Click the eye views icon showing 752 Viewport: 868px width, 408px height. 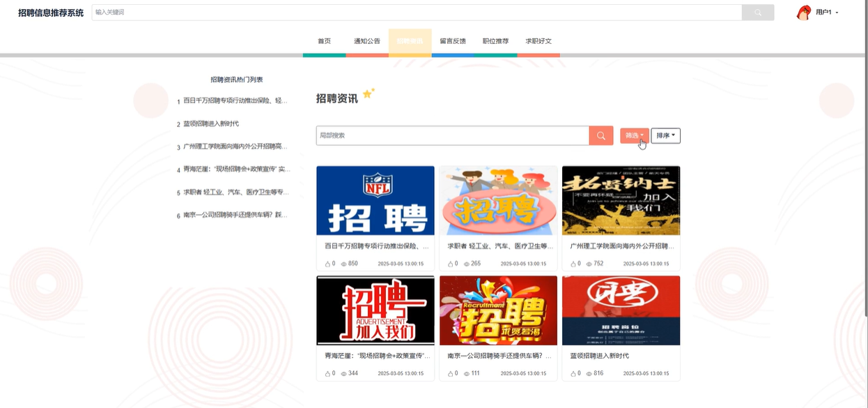point(589,264)
